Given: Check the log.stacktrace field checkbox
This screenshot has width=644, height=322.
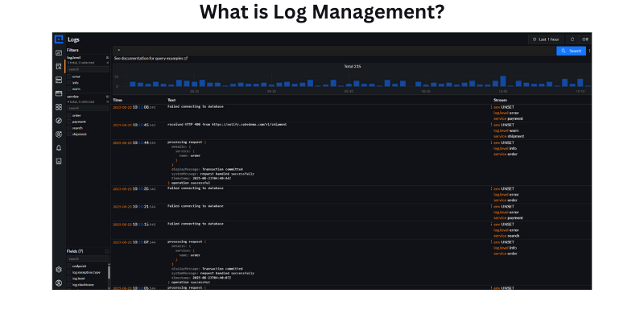Looking at the screenshot, I should click(x=69, y=285).
